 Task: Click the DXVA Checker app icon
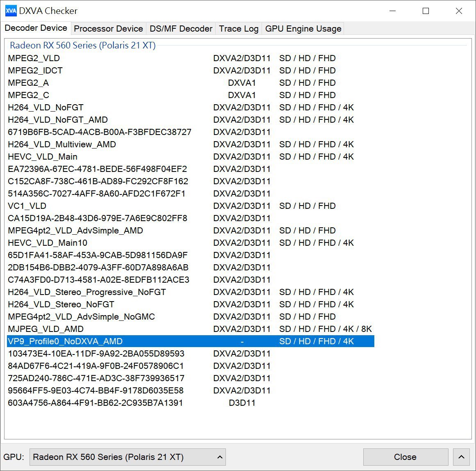point(11,11)
